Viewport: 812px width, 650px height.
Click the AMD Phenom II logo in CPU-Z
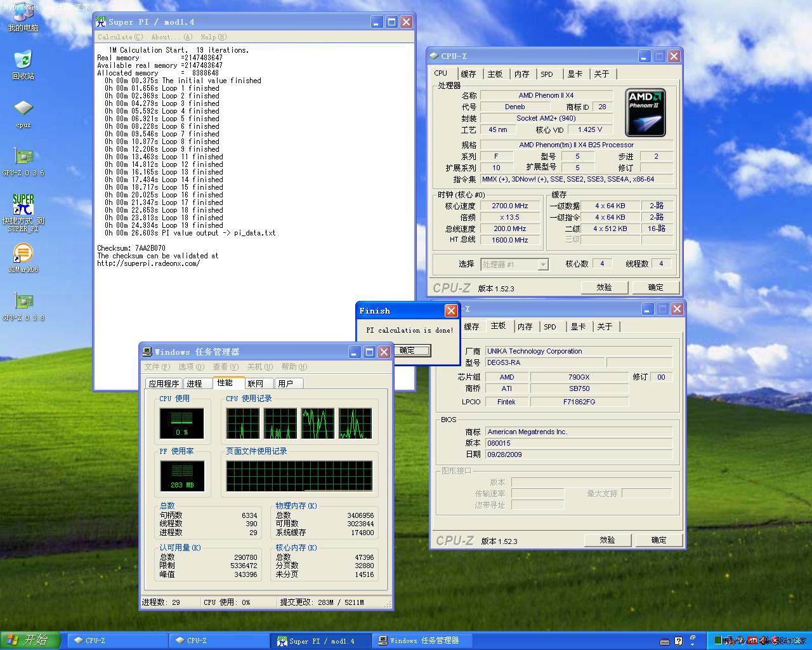[645, 113]
